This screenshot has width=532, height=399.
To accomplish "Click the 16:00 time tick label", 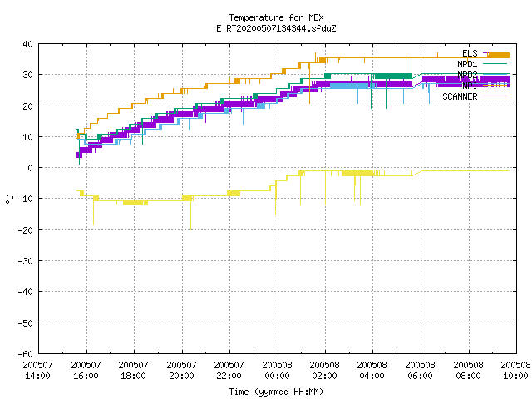I will click(x=86, y=376).
